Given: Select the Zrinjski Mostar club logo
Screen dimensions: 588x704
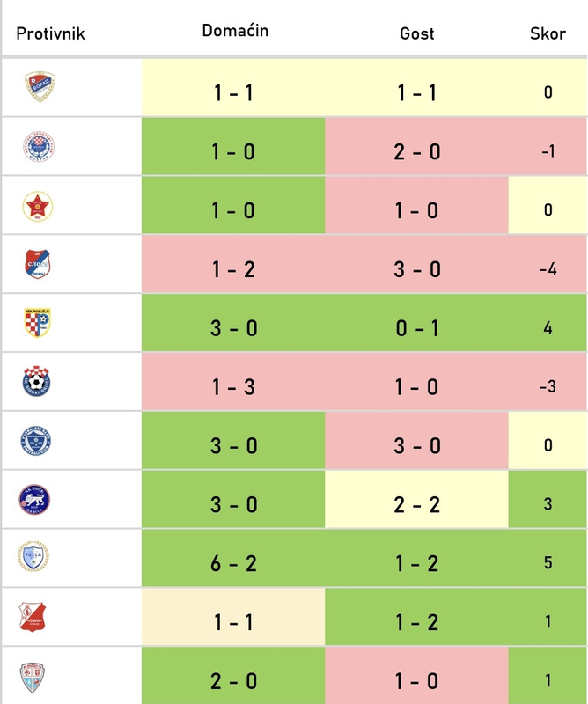Looking at the screenshot, I should (39, 146).
